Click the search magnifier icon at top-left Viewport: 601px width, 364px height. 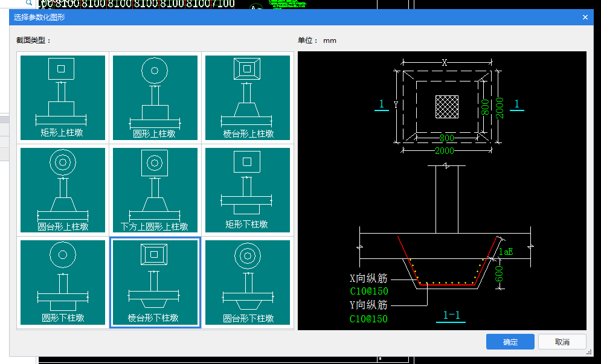28,3
